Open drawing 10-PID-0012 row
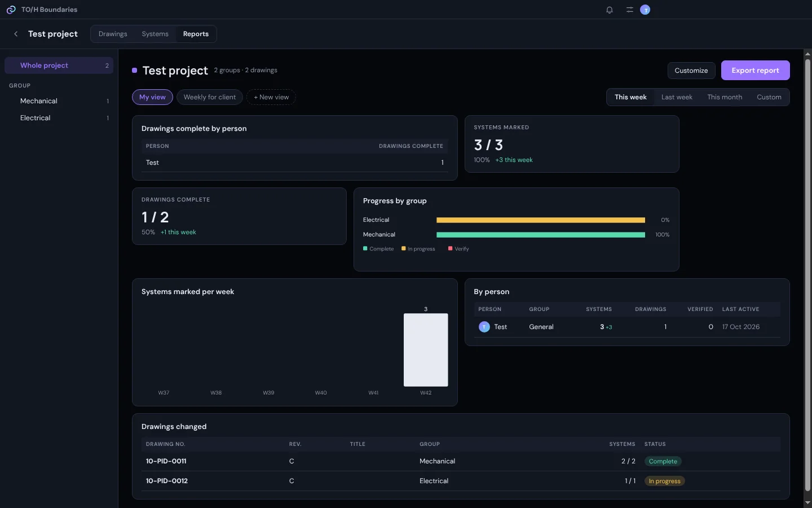 tap(461, 481)
